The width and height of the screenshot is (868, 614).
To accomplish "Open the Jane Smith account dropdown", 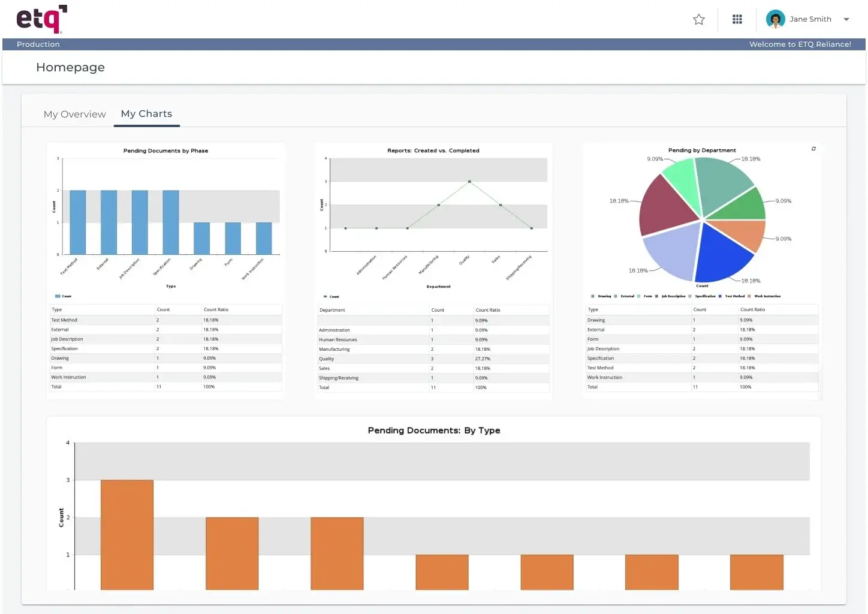I will click(846, 19).
